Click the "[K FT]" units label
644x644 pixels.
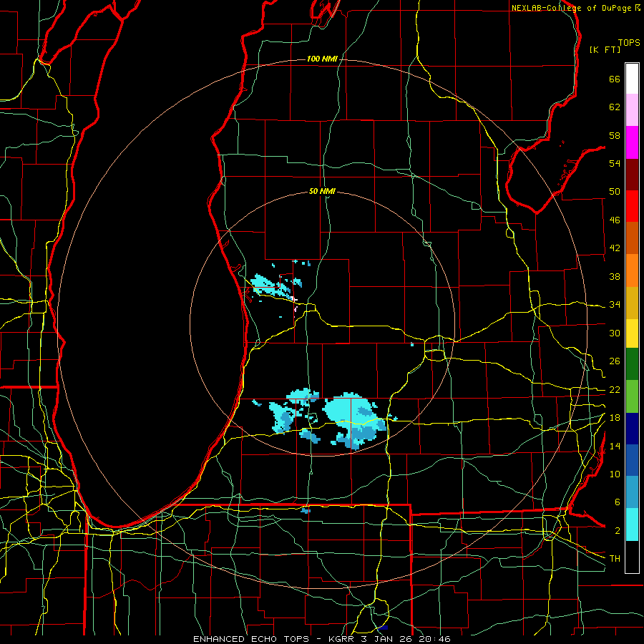pos(605,49)
